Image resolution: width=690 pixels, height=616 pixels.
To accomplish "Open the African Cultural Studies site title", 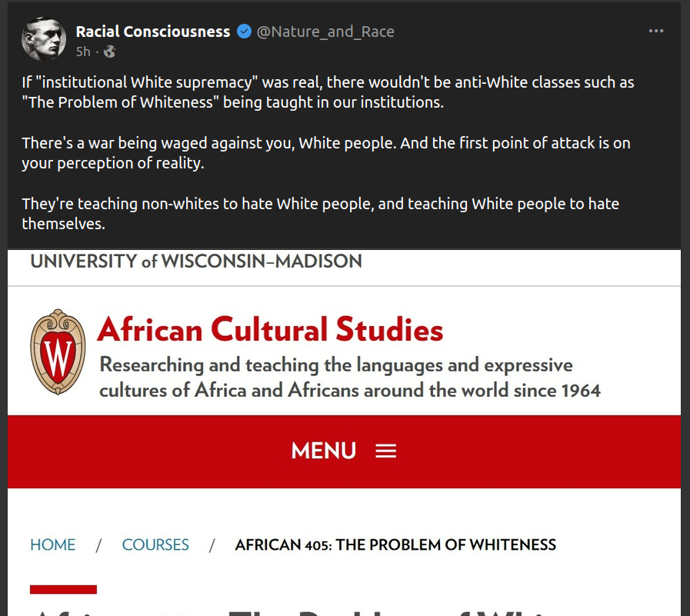I will [x=270, y=330].
